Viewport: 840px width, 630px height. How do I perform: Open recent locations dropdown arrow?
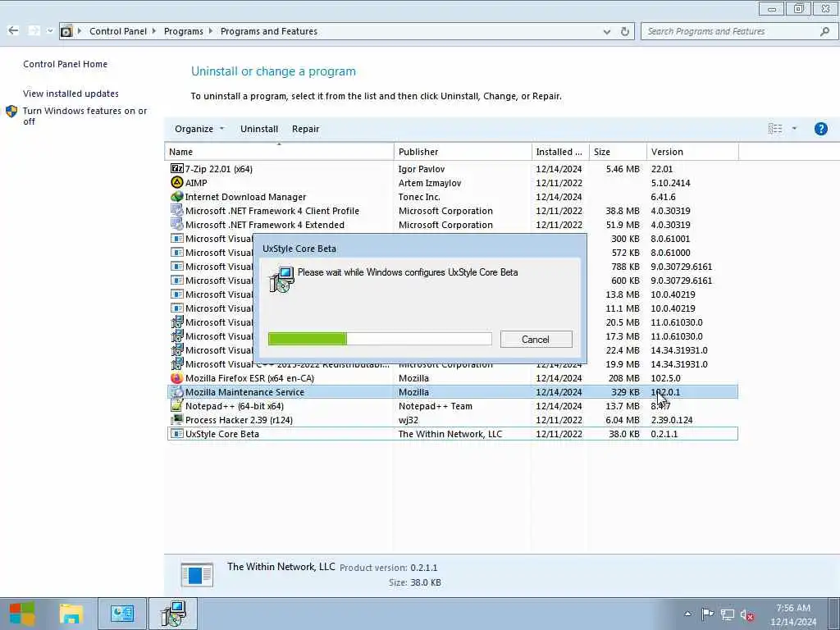[50, 31]
